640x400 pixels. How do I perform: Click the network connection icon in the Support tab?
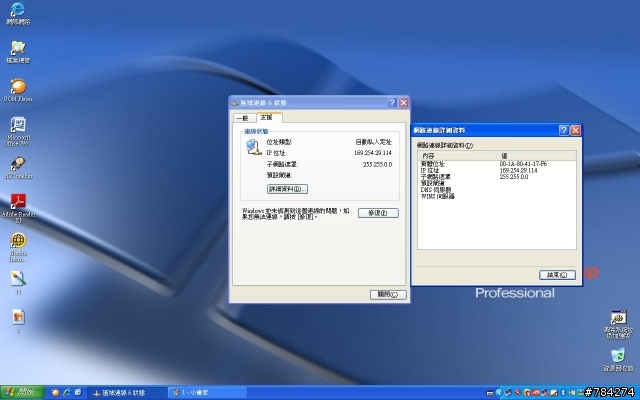253,147
